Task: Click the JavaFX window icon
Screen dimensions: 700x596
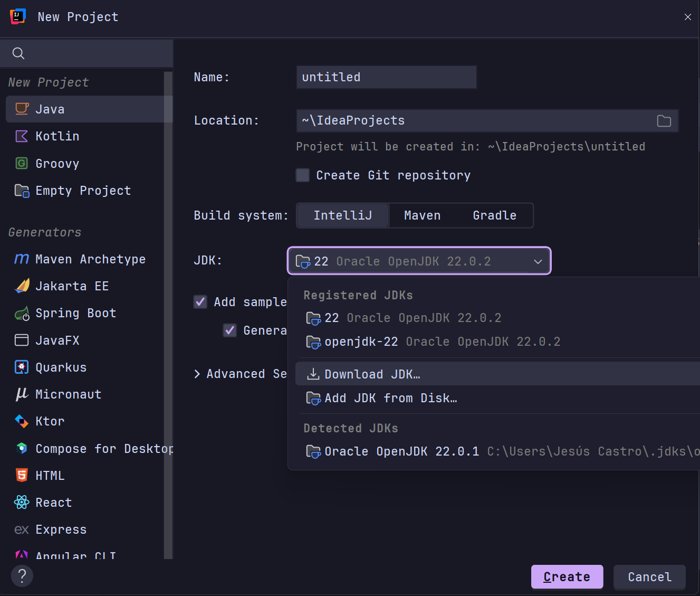Action: tap(22, 340)
